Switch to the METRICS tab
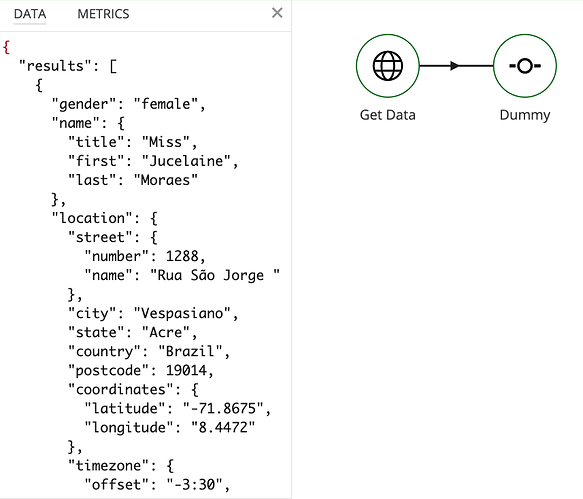The height and width of the screenshot is (499, 583). point(103,14)
